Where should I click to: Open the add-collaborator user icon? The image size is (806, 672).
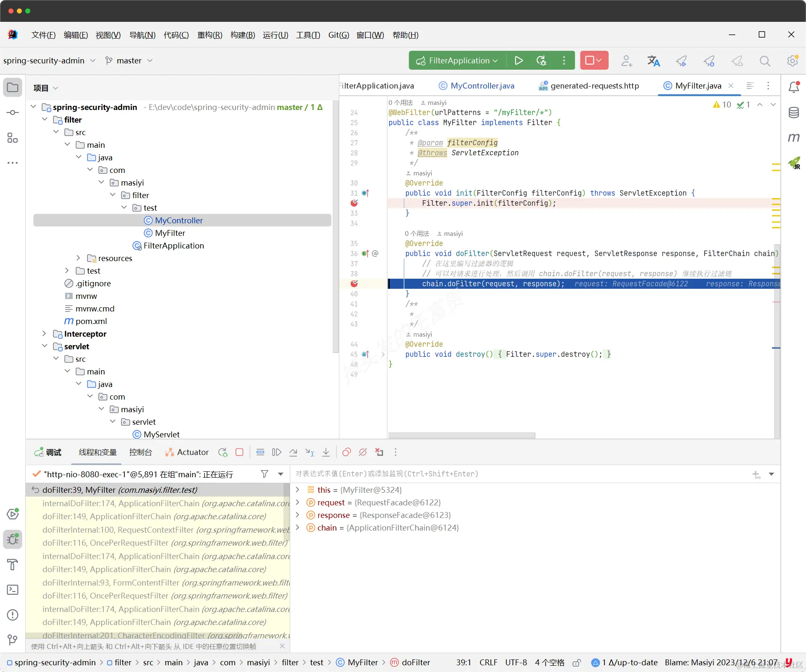pos(627,61)
